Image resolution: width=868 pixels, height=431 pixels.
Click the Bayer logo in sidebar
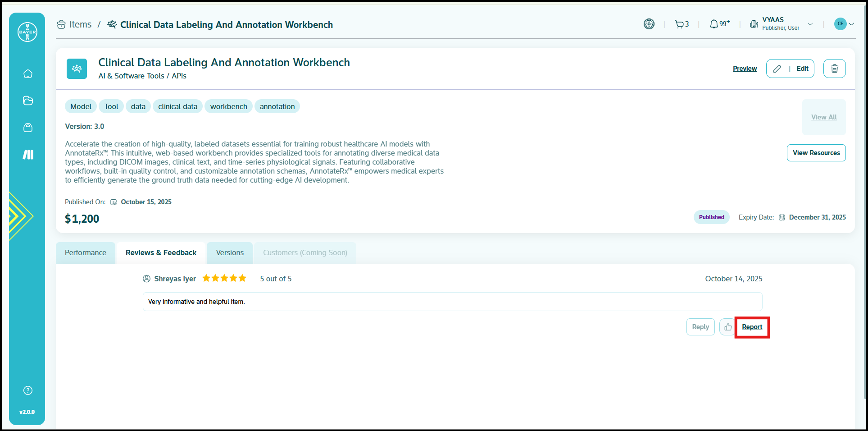27,32
